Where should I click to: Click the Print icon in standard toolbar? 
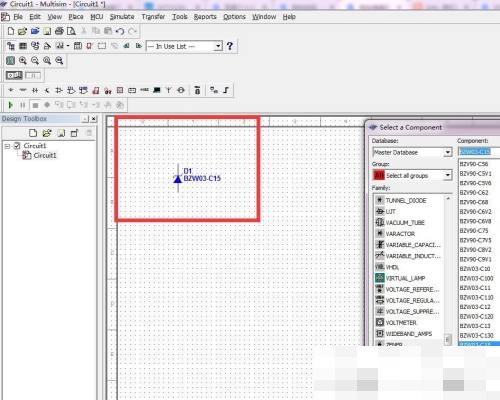point(59,31)
